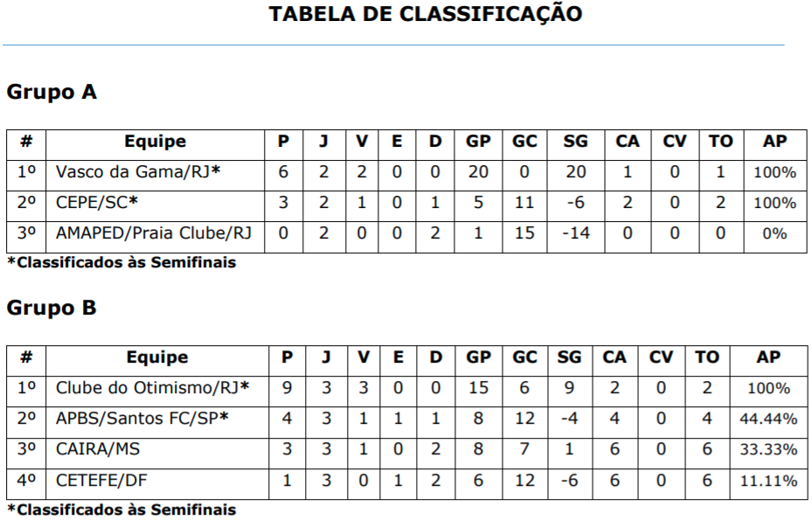Click the CEPE/SC team cell
The height and width of the screenshot is (520, 812).
pos(97,203)
